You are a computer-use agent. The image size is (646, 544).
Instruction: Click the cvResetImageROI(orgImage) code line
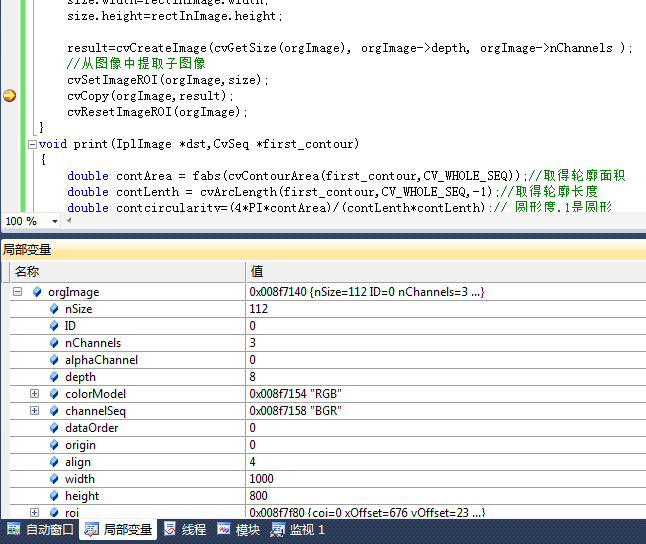(x=157, y=112)
